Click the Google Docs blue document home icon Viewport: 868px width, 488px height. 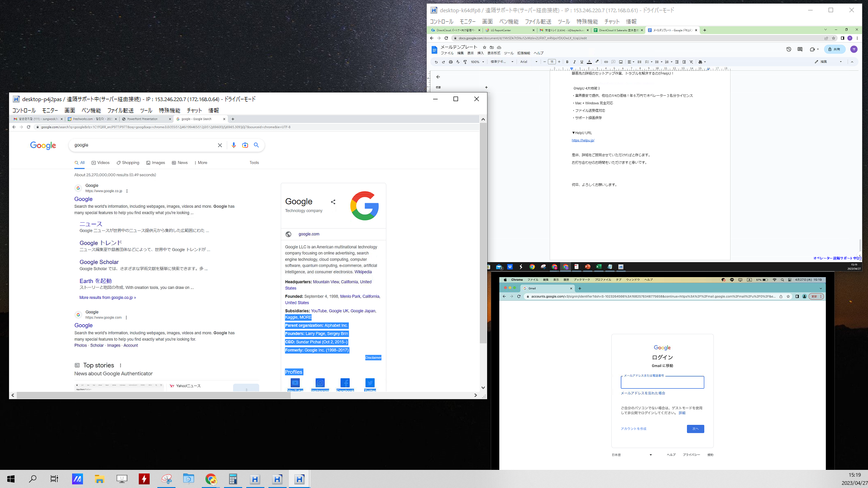coord(434,49)
